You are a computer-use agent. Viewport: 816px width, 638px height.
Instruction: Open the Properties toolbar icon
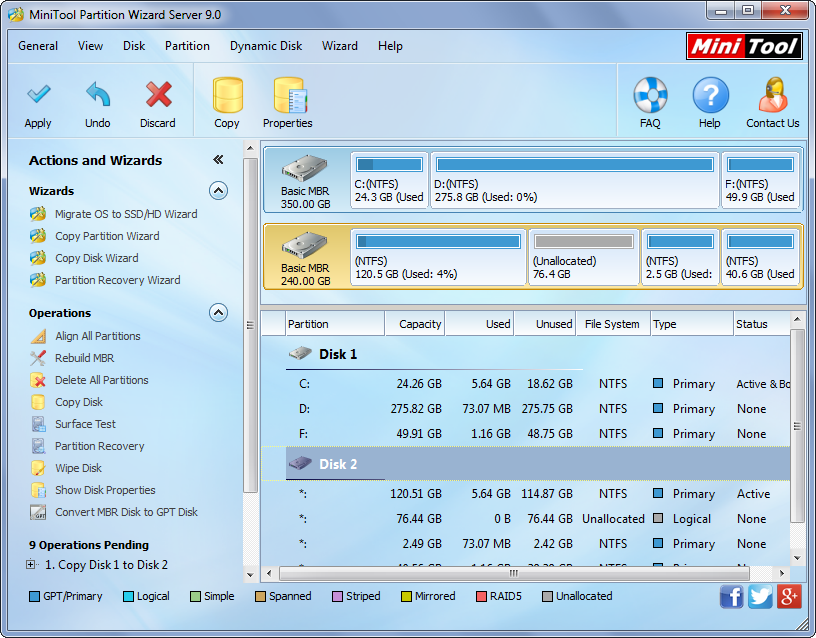(290, 95)
